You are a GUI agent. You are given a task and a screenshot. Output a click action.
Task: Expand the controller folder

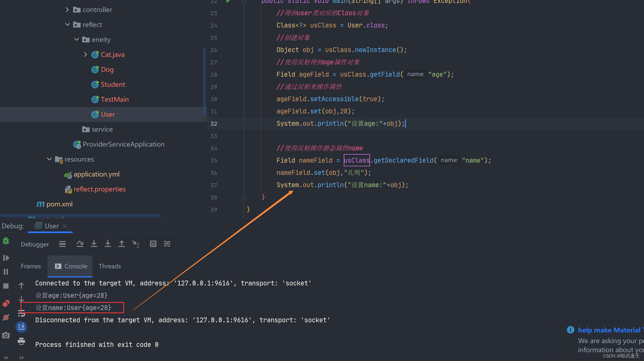[67, 10]
